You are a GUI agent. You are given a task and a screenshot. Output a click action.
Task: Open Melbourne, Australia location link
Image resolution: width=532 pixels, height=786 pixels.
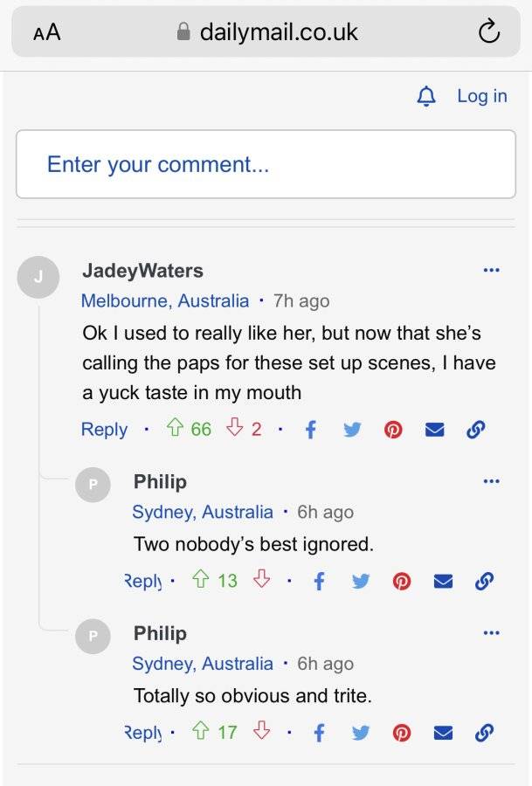(165, 300)
